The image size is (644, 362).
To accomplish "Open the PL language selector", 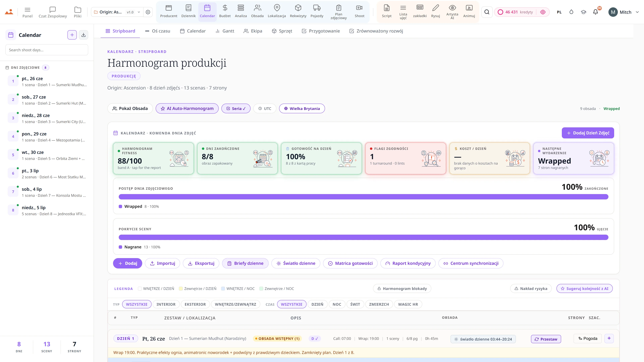I will [559, 12].
